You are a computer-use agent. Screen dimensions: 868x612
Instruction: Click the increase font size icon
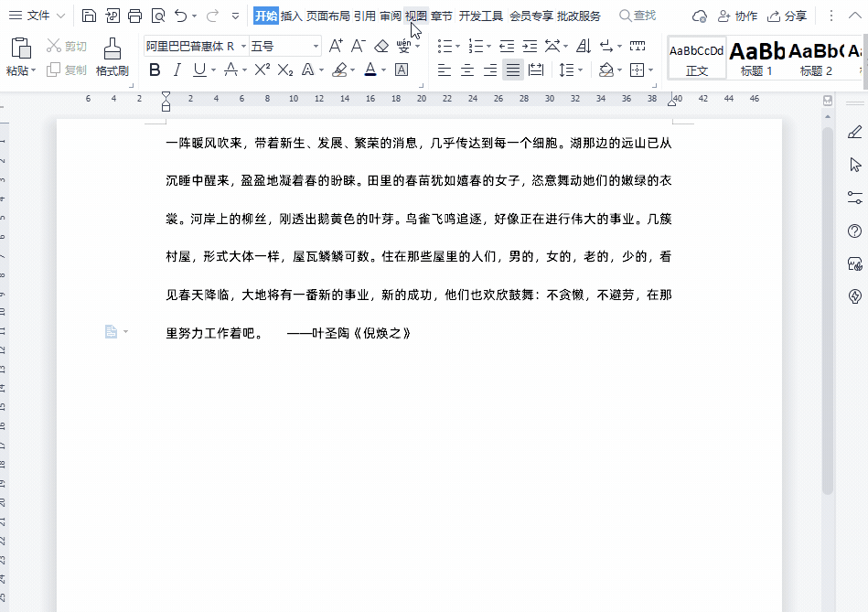tap(335, 46)
